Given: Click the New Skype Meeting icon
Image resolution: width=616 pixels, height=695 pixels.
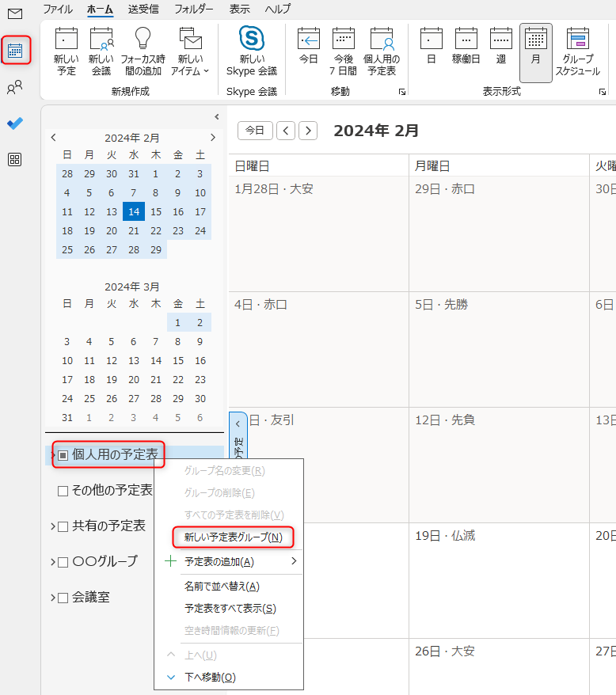Looking at the screenshot, I should (x=252, y=51).
